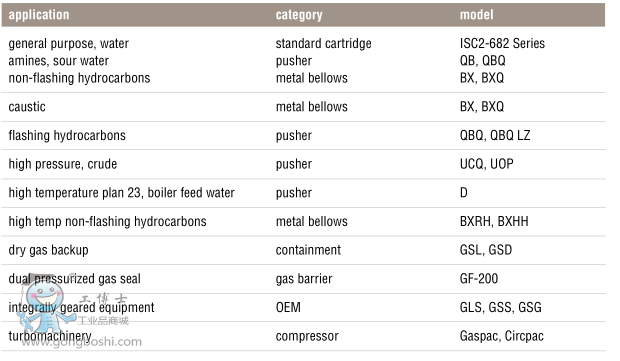Click the model column header
The width and height of the screenshot is (620, 361).
point(476,15)
